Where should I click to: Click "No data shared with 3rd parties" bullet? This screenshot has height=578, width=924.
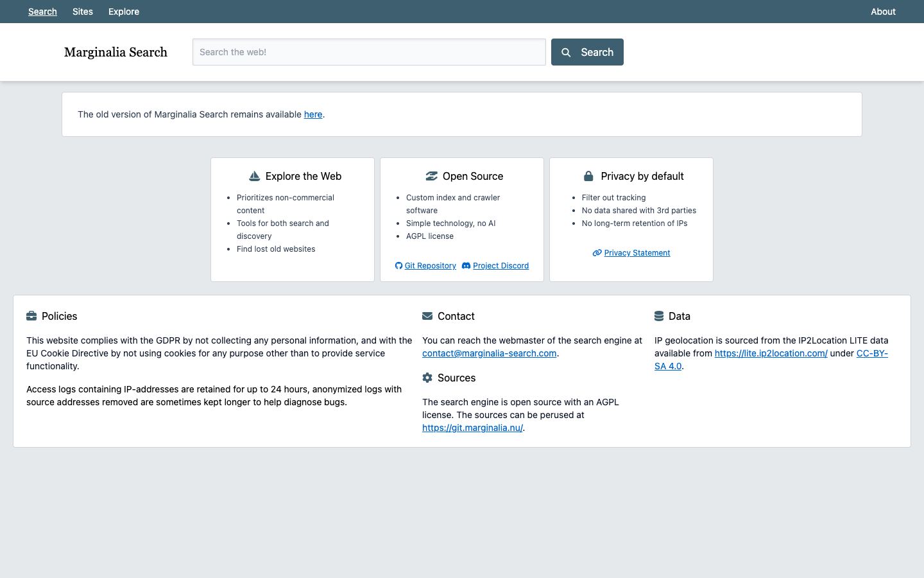click(x=639, y=211)
